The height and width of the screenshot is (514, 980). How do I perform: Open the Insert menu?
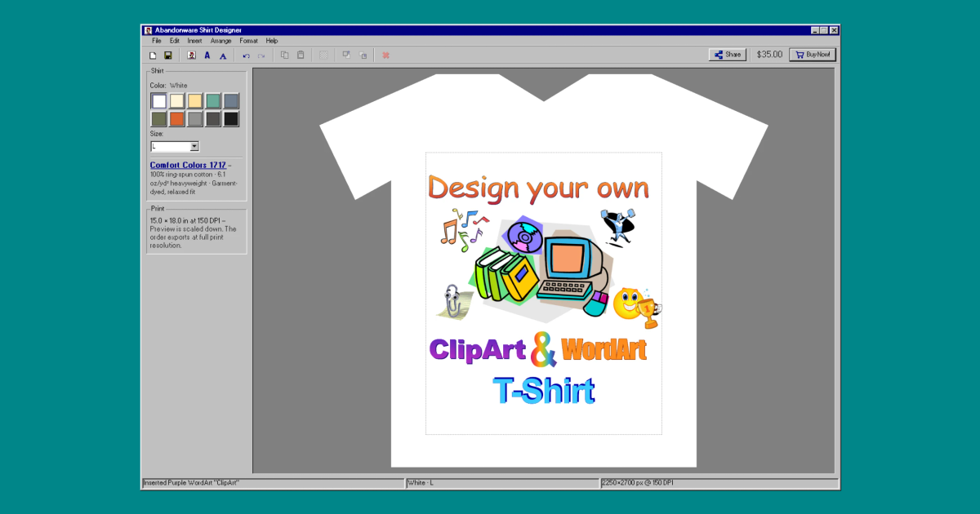[194, 41]
